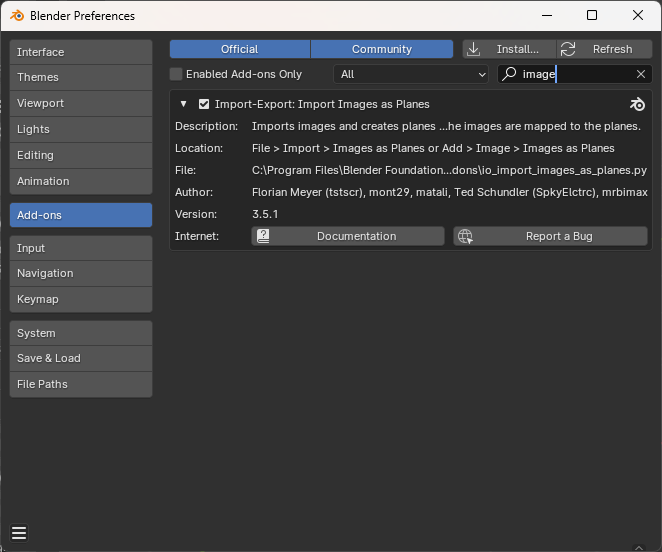662x552 pixels.
Task: Open the add-on Documentation link
Action: tap(347, 236)
